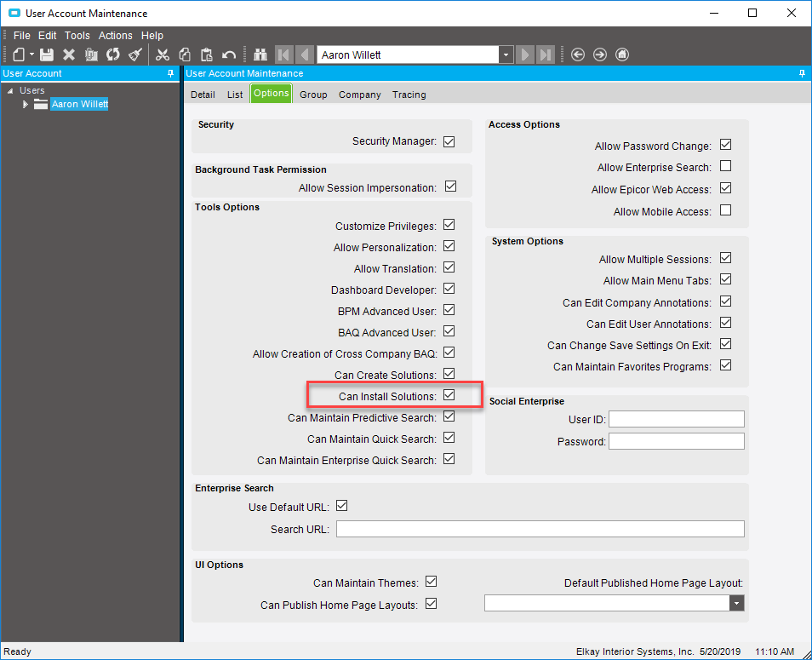Select Aaron Willett label in the user tree
The image size is (812, 660).
point(79,104)
